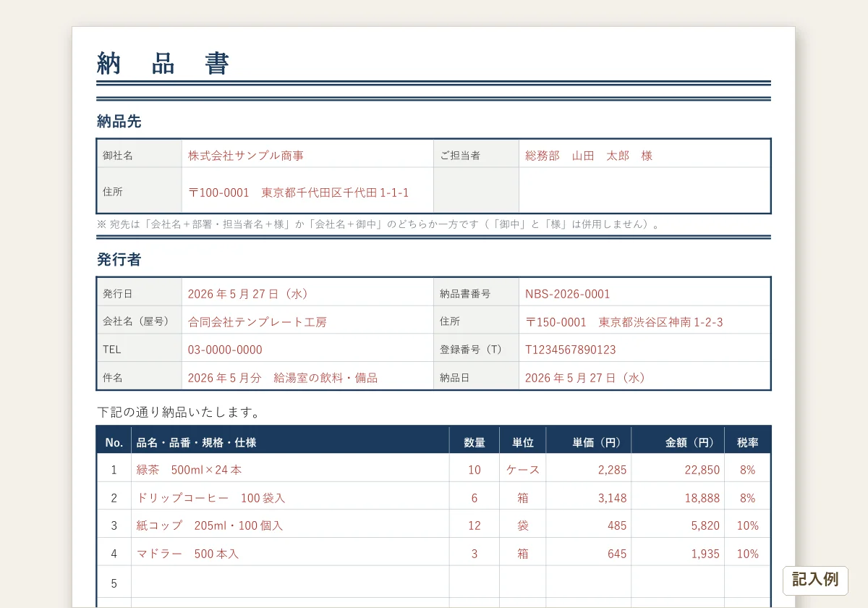
Task: Select the 発行者 section heading
Action: click(x=119, y=260)
